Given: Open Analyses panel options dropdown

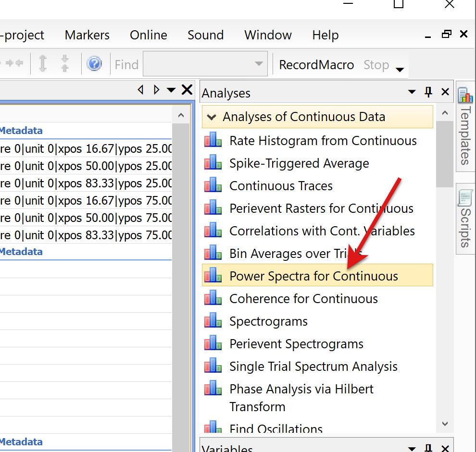Looking at the screenshot, I should [x=412, y=92].
